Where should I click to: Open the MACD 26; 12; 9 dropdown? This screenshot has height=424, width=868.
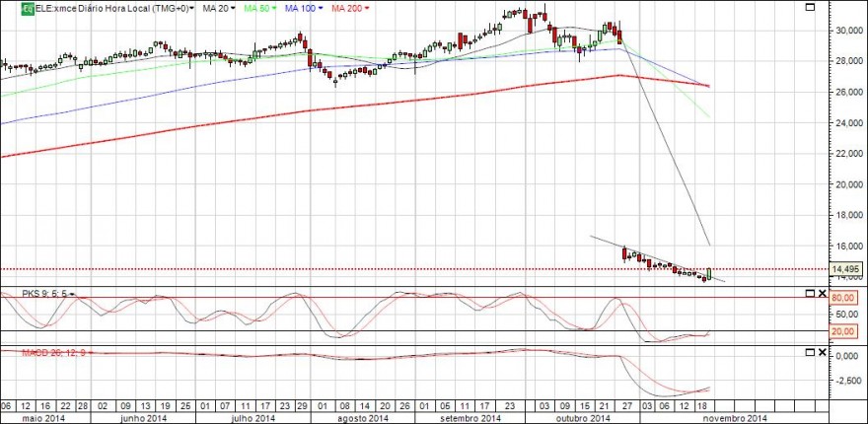(x=56, y=353)
